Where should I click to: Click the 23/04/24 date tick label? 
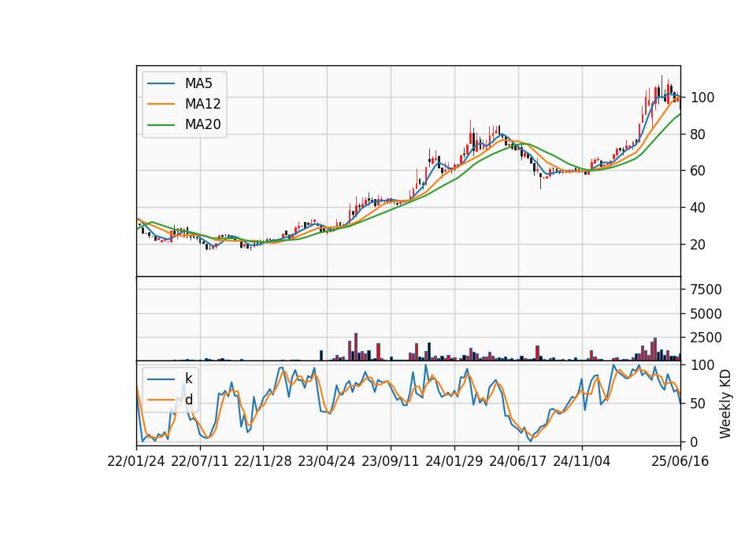pos(327,462)
